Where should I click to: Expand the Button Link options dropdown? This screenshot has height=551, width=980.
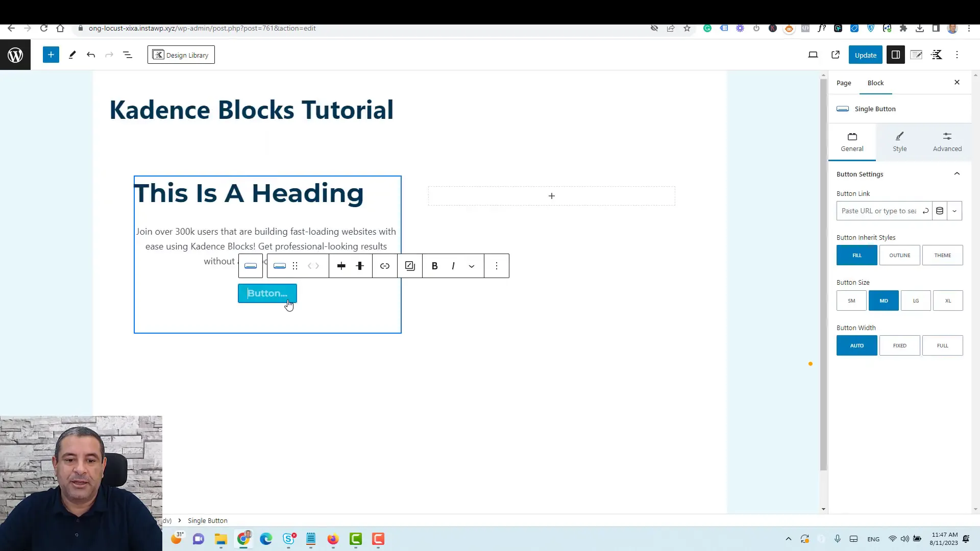tap(954, 211)
